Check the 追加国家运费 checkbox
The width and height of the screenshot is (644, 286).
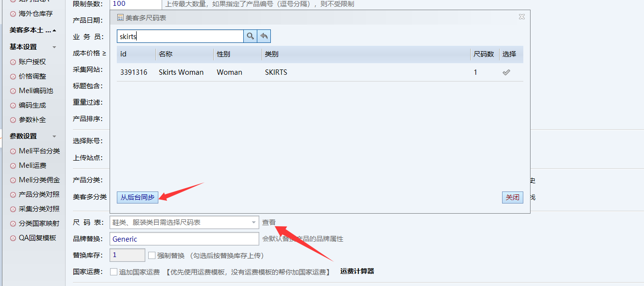tap(114, 272)
